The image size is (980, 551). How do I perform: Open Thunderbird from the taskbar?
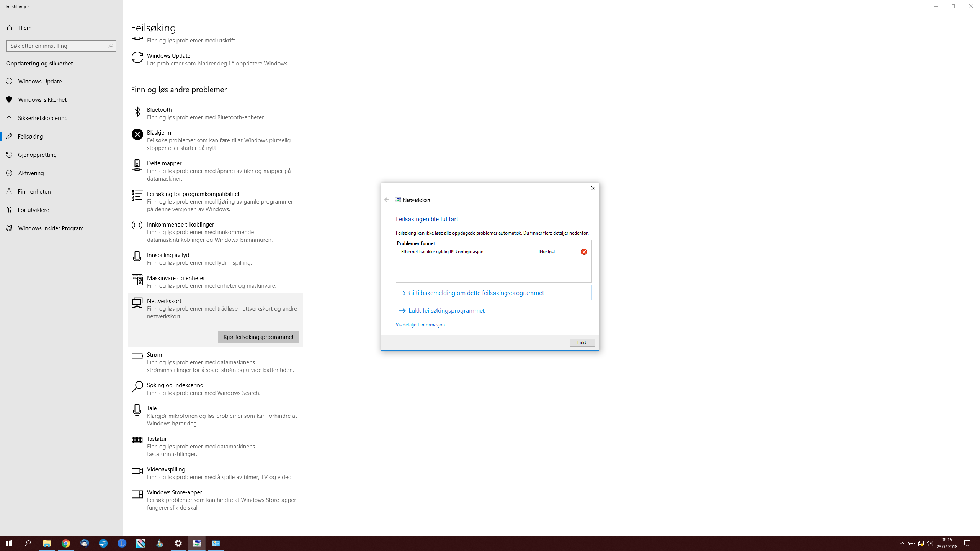tap(85, 543)
